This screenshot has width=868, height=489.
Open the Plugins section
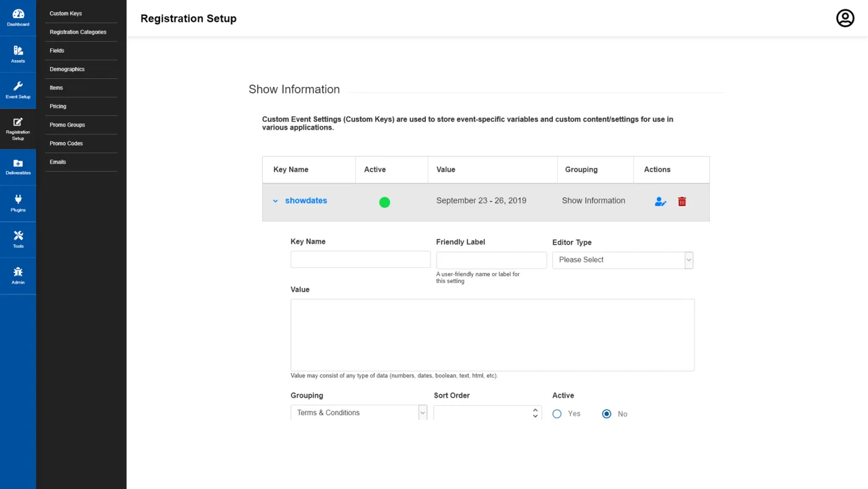18,203
